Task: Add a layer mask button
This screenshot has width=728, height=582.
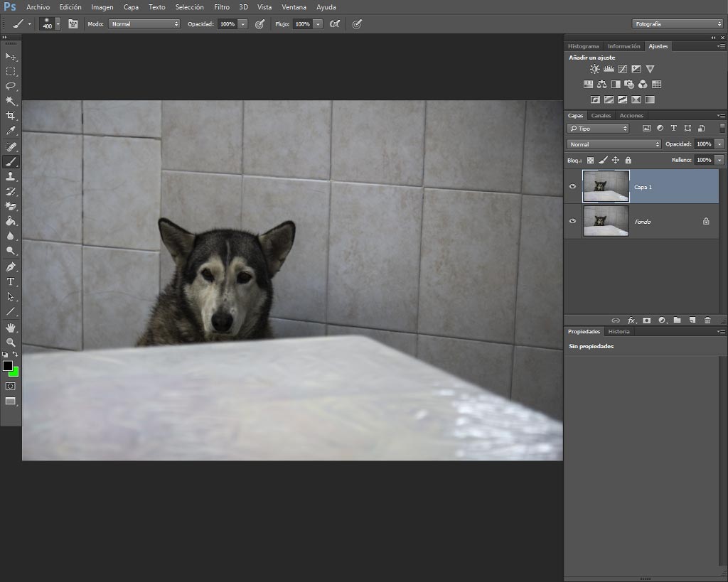Action: 647,320
